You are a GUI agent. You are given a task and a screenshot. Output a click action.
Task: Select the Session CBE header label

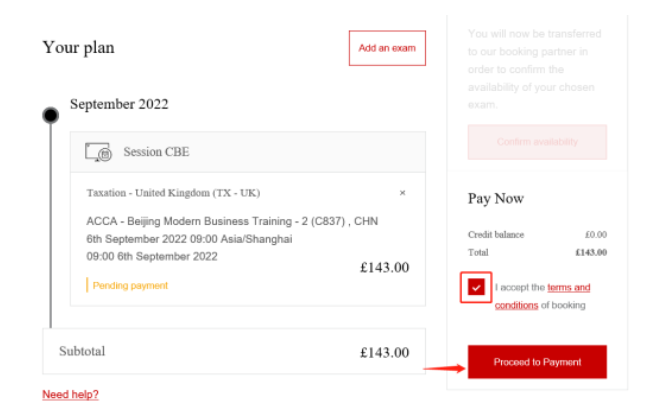pyautogui.click(x=156, y=152)
